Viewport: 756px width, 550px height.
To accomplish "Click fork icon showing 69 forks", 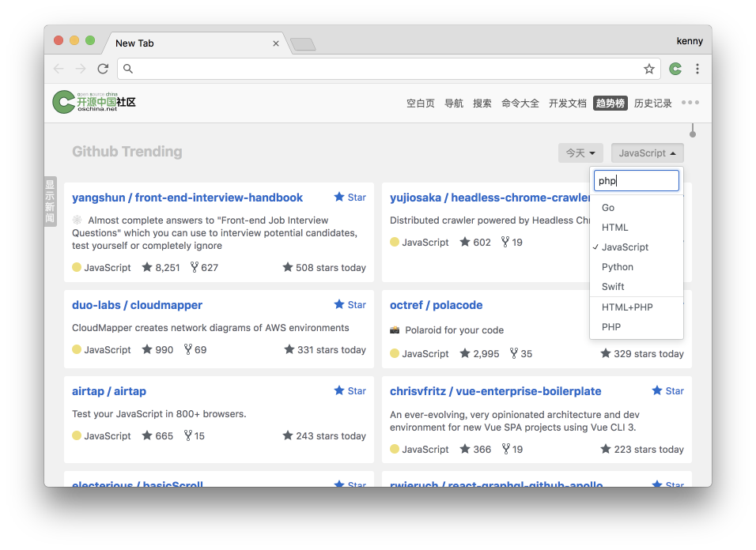I will pos(188,349).
